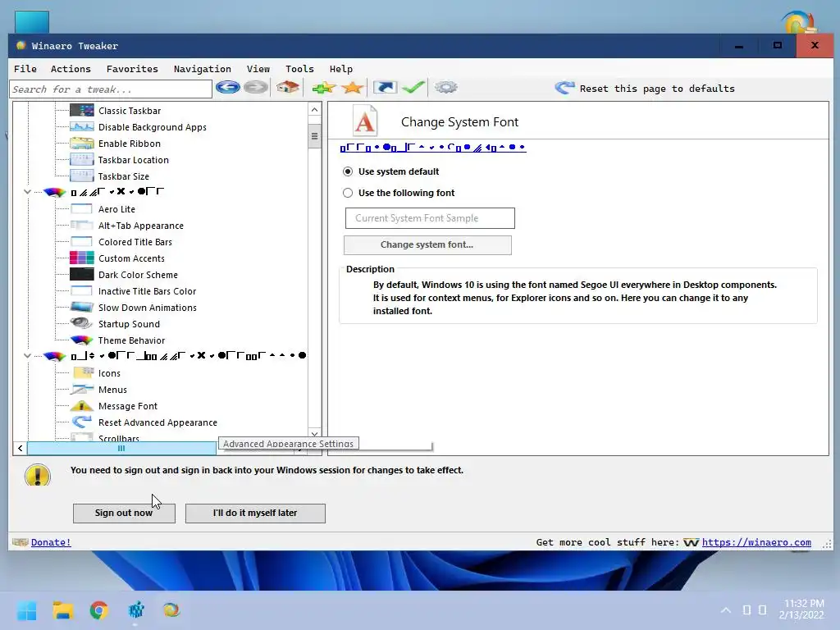The image size is (840, 630).
Task: Choose I'll do it myself later
Action: pyautogui.click(x=255, y=513)
